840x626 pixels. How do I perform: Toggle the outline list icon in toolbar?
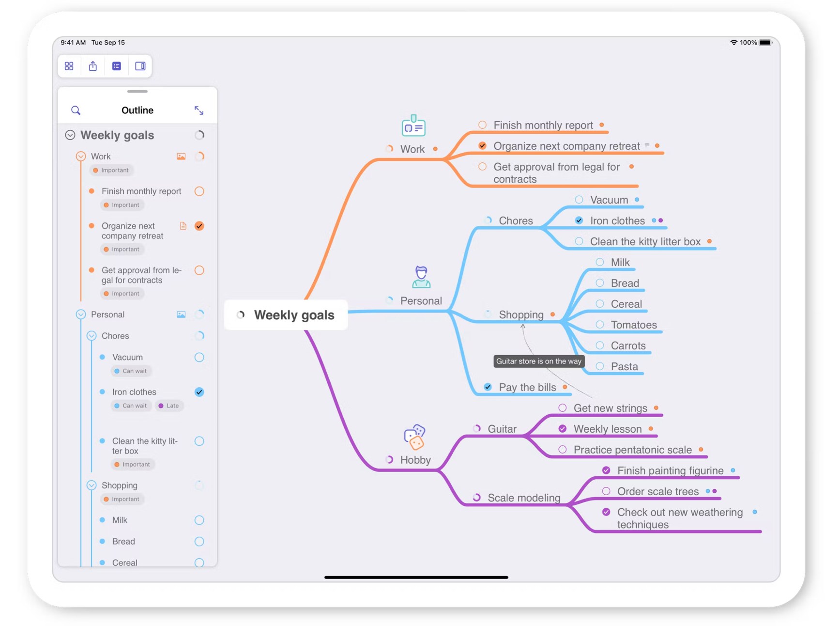tap(117, 66)
